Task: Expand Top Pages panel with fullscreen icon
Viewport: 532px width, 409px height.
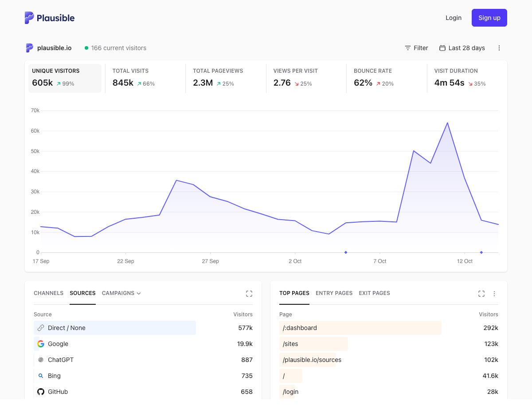Action: (x=481, y=294)
